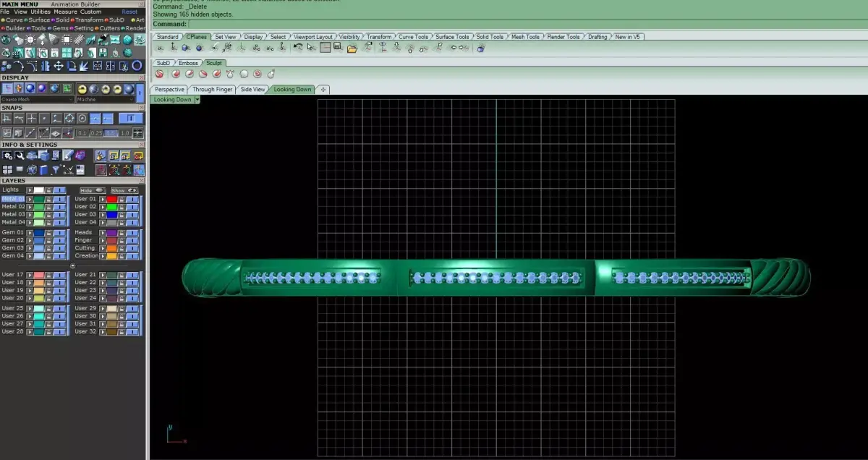This screenshot has height=460, width=868.
Task: Set snap tolerance to 1.0
Action: 125,133
